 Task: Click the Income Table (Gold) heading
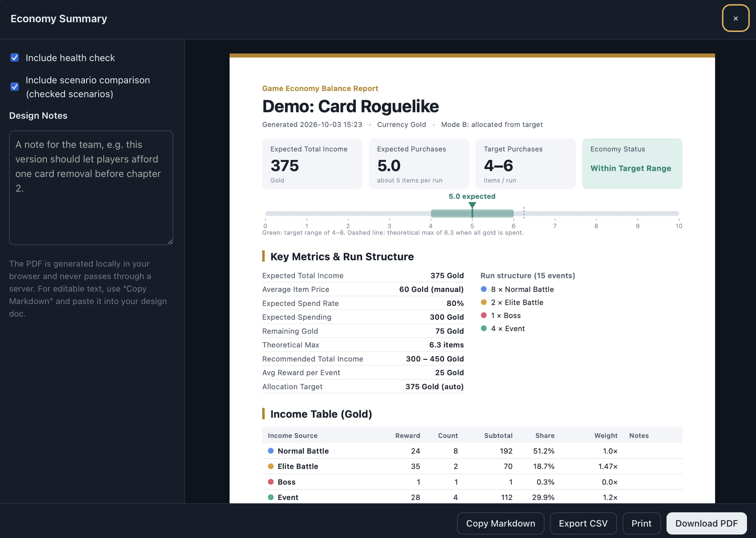point(321,414)
